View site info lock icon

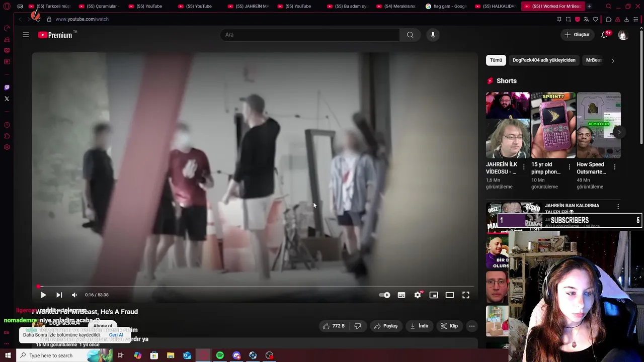click(x=49, y=19)
